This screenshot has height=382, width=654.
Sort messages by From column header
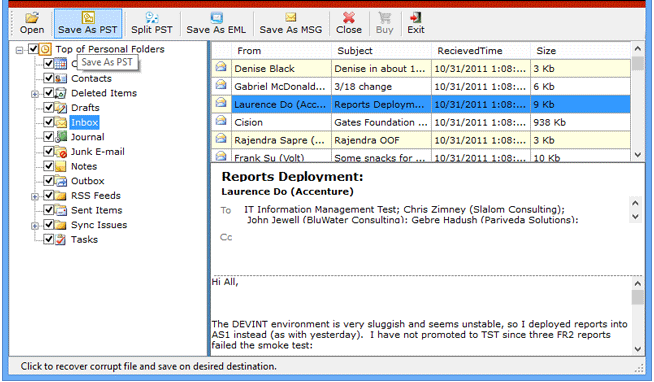(x=282, y=50)
